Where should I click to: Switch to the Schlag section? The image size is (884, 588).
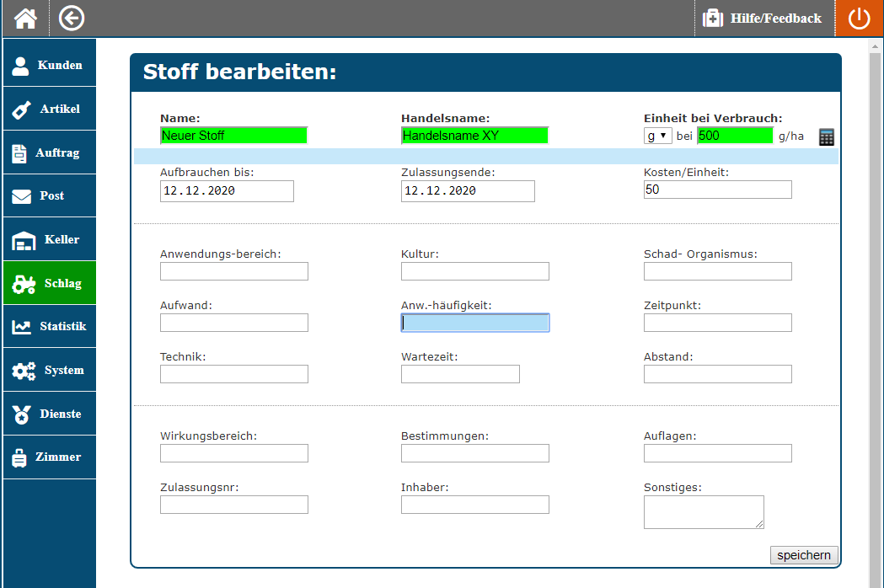coord(49,283)
